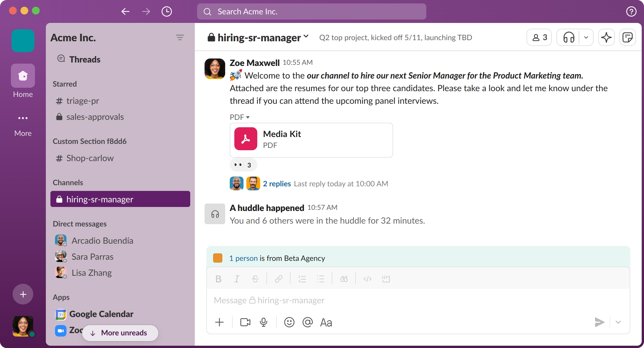Click the More unreads button

point(120,333)
